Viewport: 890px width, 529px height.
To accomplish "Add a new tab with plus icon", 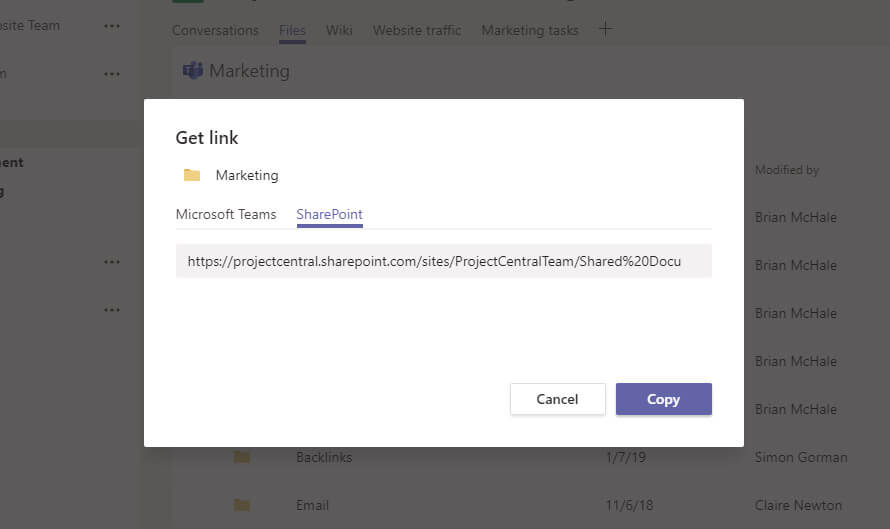I will [606, 29].
